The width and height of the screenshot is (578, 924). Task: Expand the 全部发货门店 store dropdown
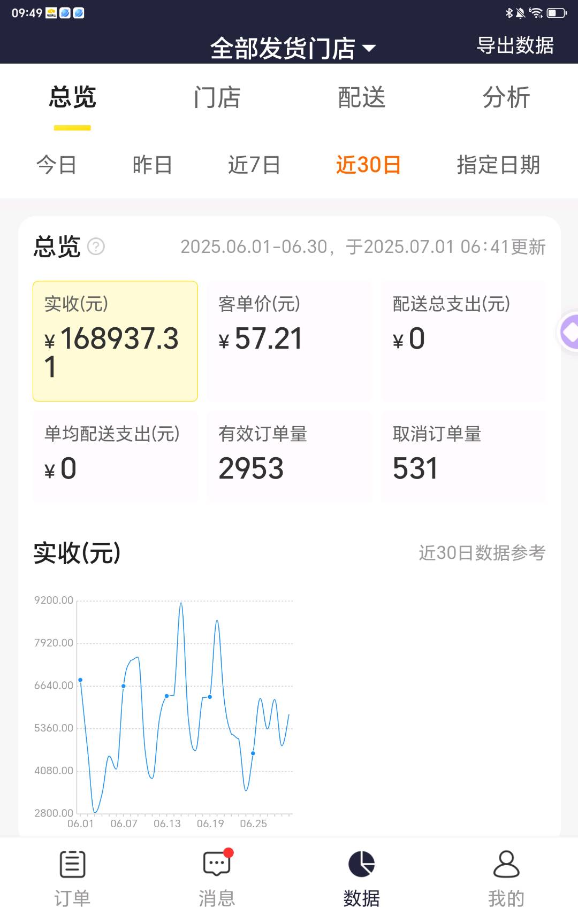[293, 49]
